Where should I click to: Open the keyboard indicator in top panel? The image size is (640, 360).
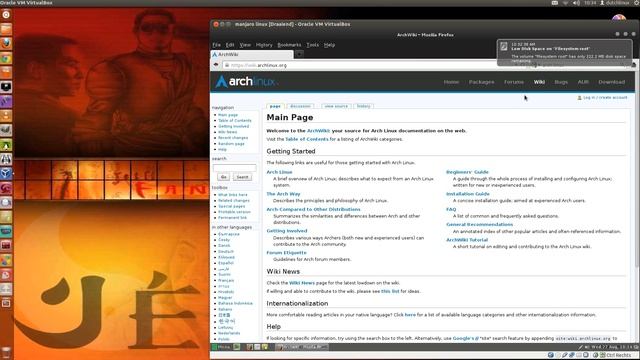(555, 3)
